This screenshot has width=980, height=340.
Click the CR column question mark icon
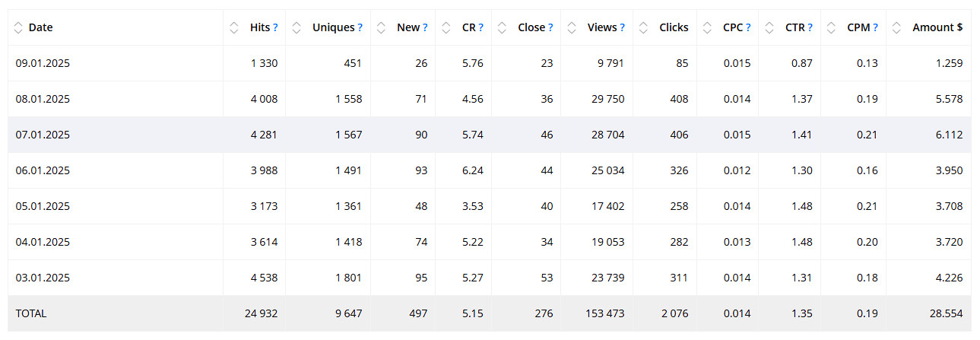[481, 27]
